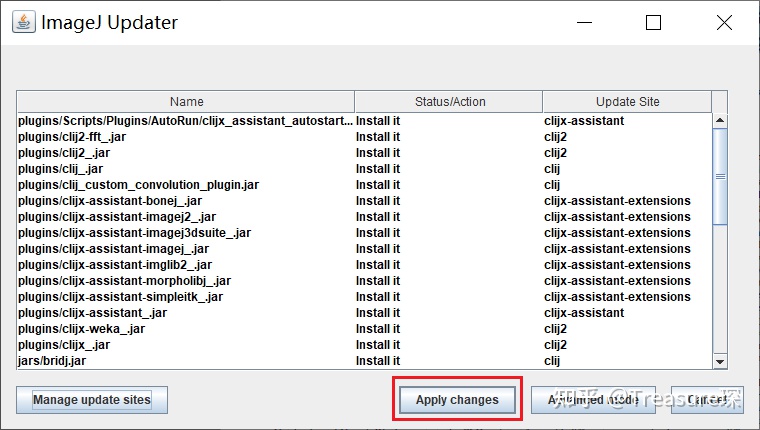Open Install it action for clijx-weka_.jar

coord(378,329)
